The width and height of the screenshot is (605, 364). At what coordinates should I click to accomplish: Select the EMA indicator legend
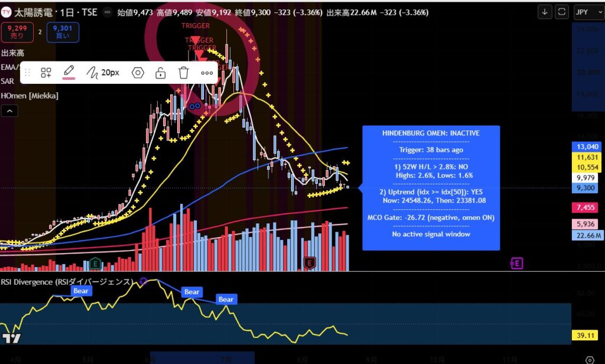(10, 67)
